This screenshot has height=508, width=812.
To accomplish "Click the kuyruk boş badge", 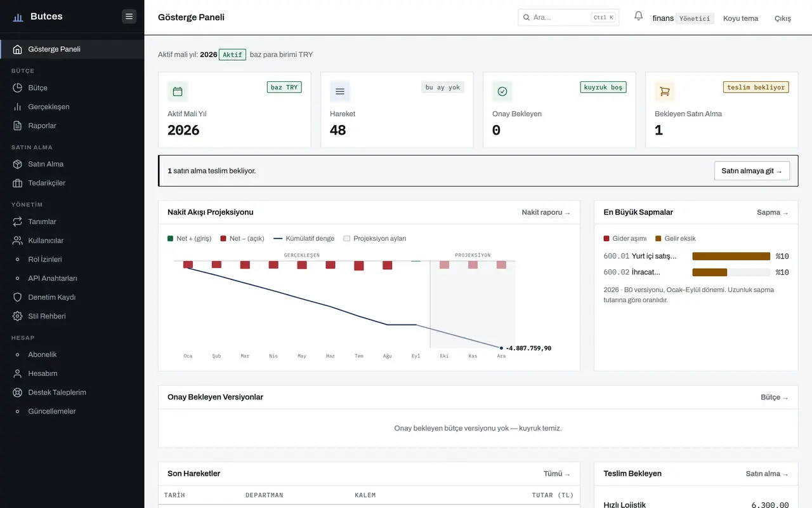I will coord(603,88).
